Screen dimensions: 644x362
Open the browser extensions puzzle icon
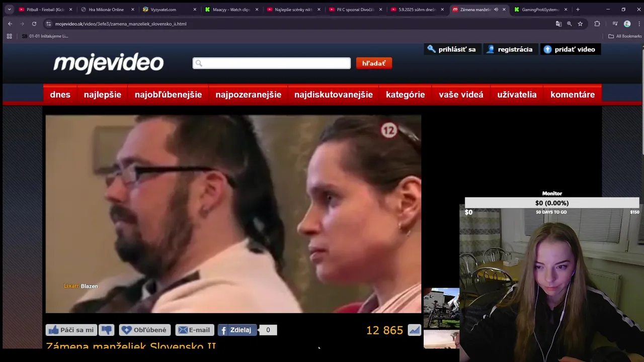click(597, 24)
